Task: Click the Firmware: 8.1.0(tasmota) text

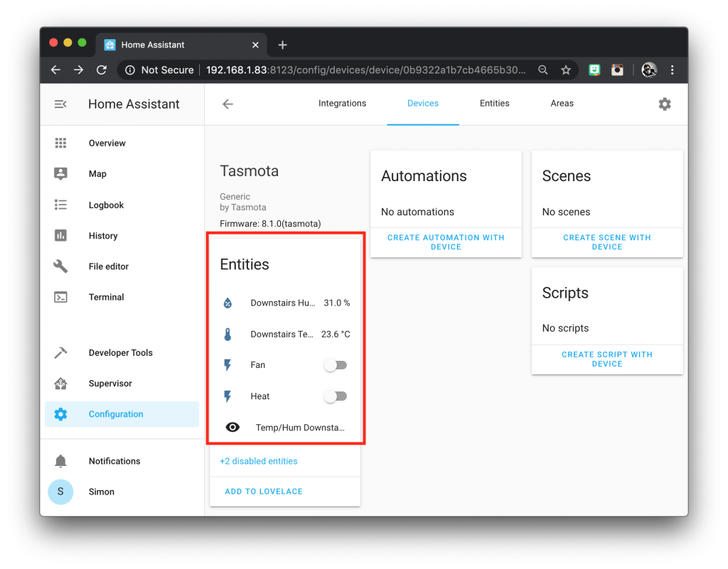Action: pyautogui.click(x=270, y=224)
